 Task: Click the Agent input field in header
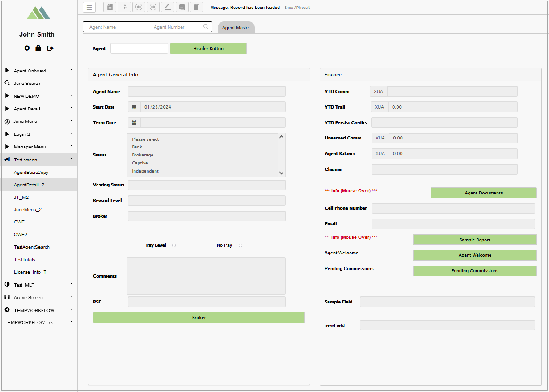139,48
